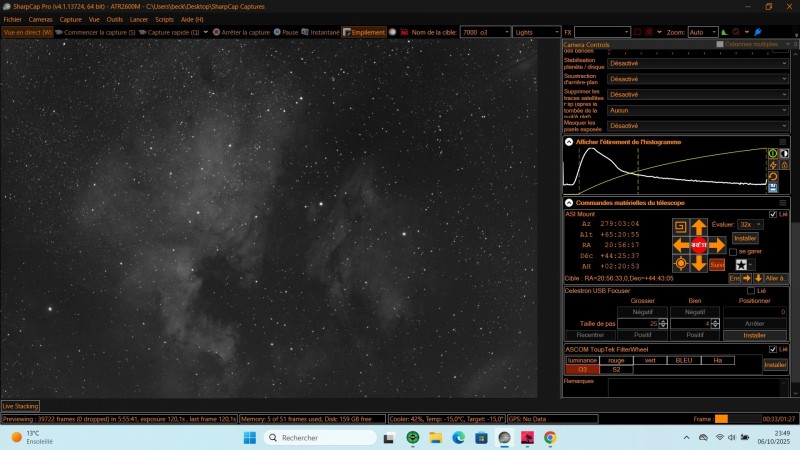The image size is (800, 450).
Task: Open the Capture menu
Action: [70, 19]
